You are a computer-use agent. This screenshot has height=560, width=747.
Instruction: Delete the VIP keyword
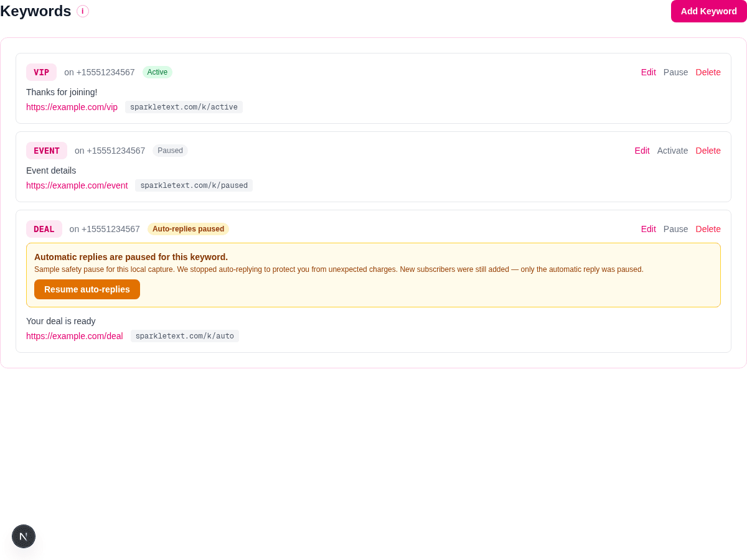pyautogui.click(x=708, y=72)
